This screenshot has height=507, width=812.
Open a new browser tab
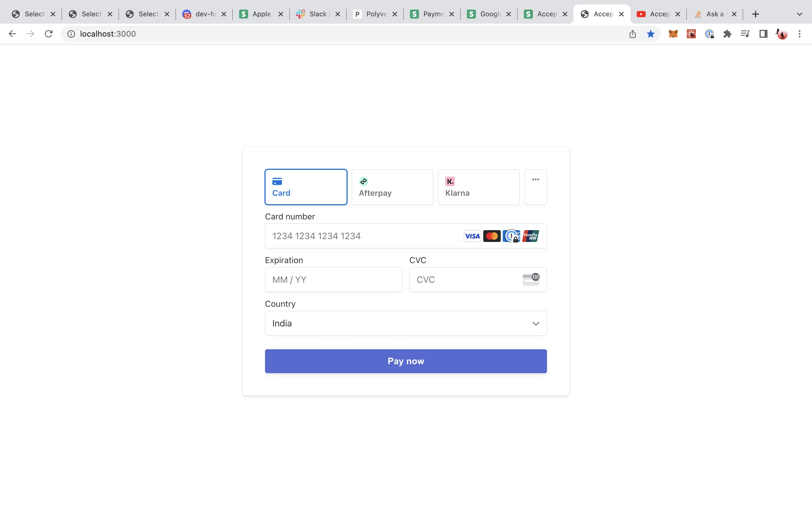pos(755,14)
